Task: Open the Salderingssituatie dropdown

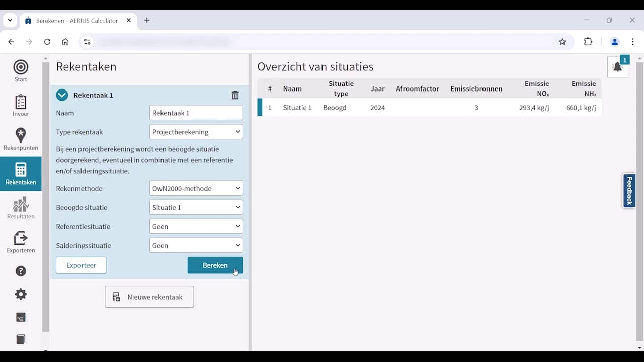Action: (x=196, y=245)
